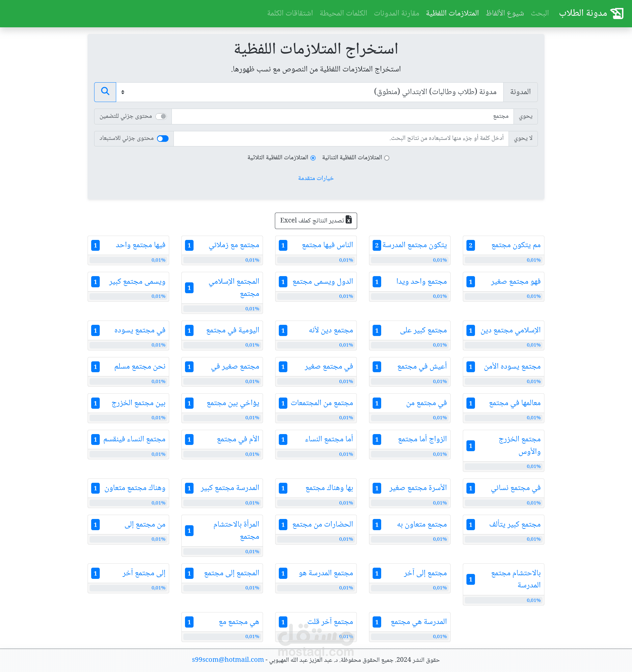Go to مقارنة المدونات nav item

396,13
